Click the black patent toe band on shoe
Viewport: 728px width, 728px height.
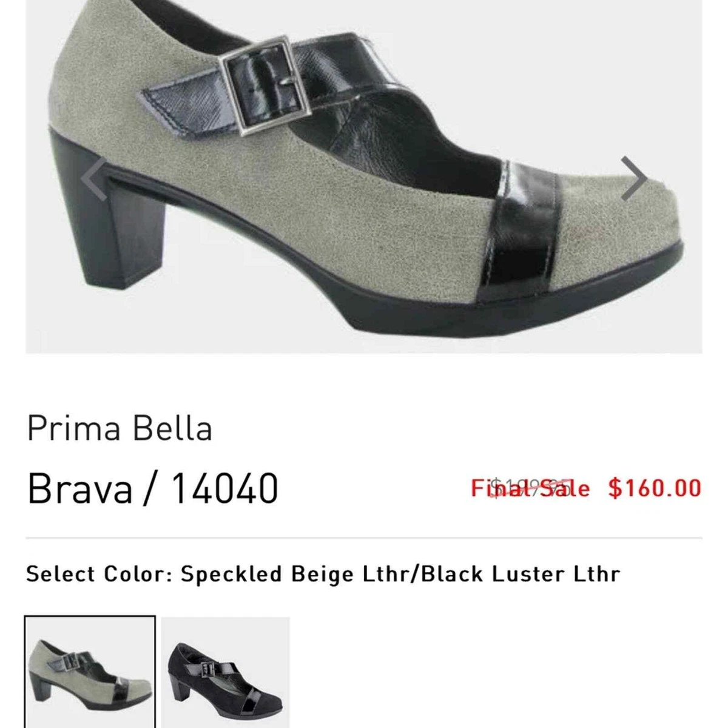point(516,231)
